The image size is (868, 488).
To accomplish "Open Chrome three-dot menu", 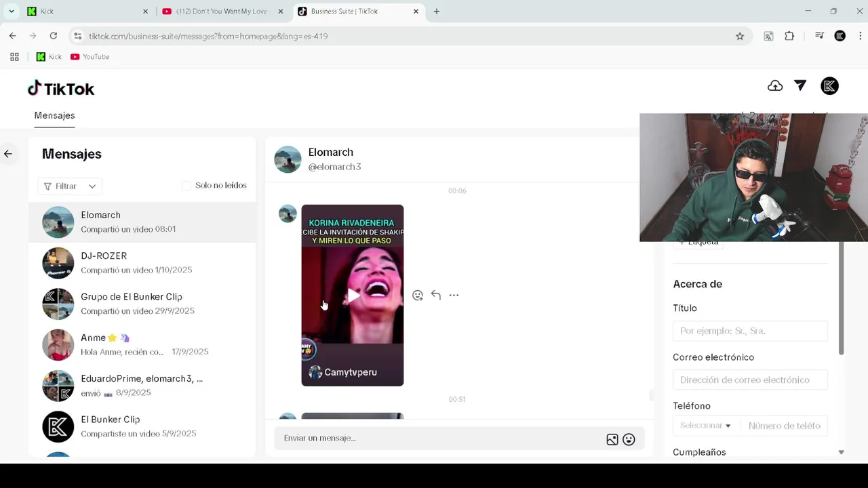I will tap(860, 36).
